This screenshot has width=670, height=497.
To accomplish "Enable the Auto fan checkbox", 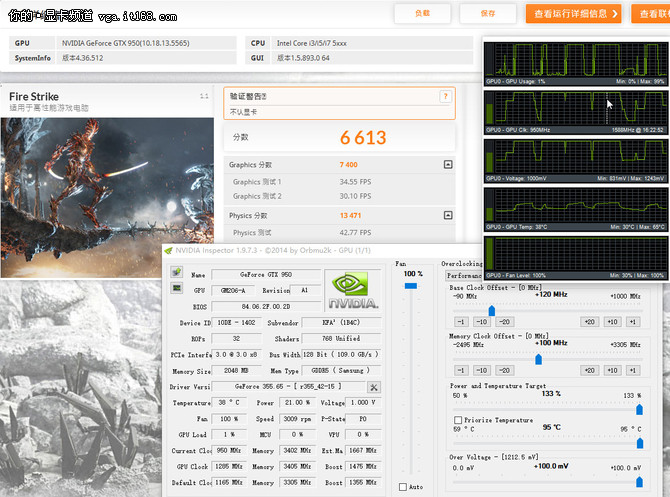I will pyautogui.click(x=403, y=487).
